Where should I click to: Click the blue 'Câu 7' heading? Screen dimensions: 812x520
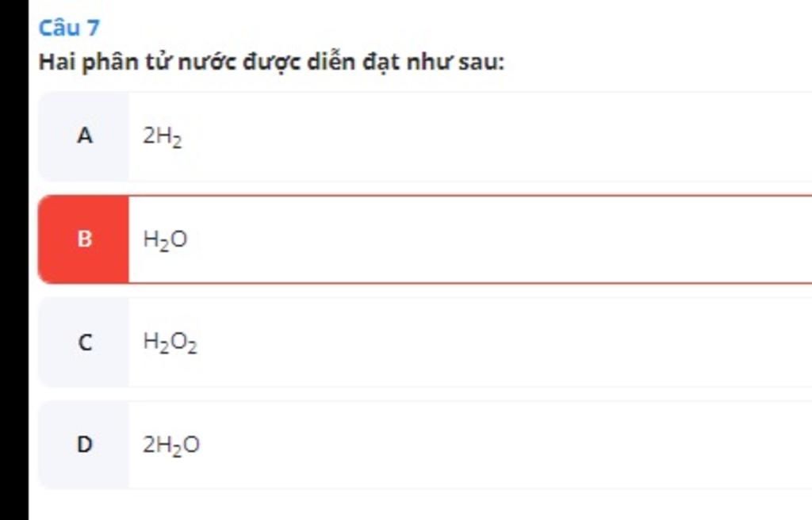pos(69,28)
